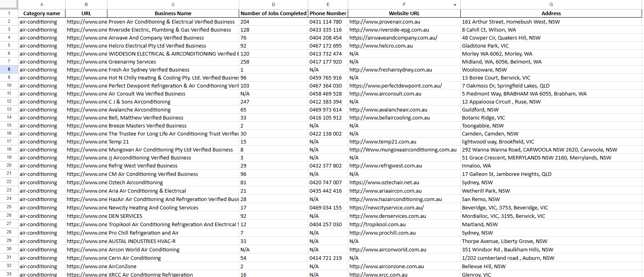
Task: Select the Oztech Airconditioning cell
Action: pos(173,182)
